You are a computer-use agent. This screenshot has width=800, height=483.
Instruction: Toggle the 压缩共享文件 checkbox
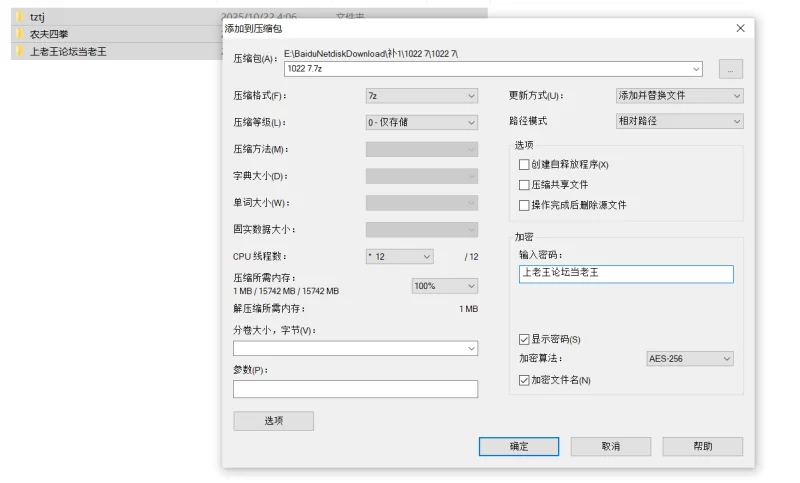[x=524, y=185]
